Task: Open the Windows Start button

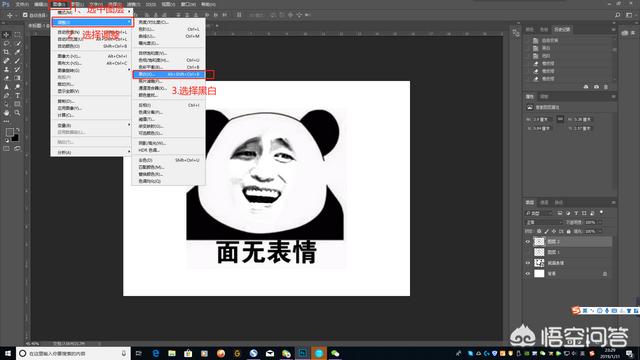Action: (x=8, y=353)
